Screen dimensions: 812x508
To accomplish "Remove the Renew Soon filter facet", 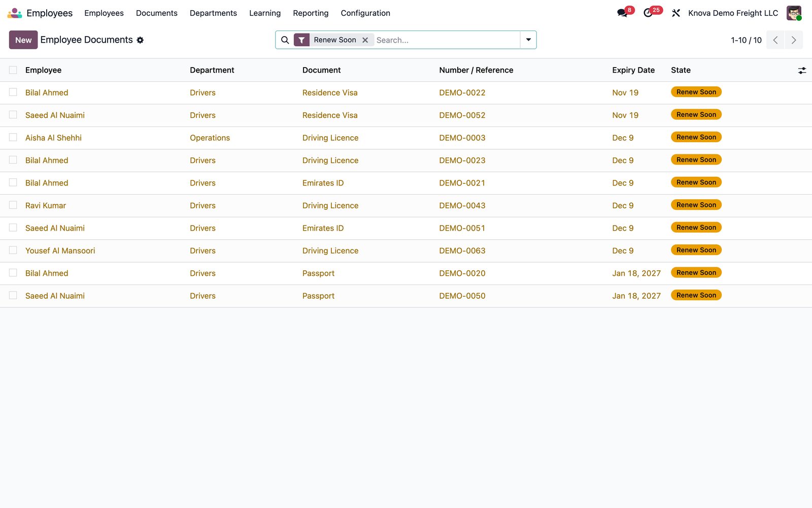I will [365, 40].
